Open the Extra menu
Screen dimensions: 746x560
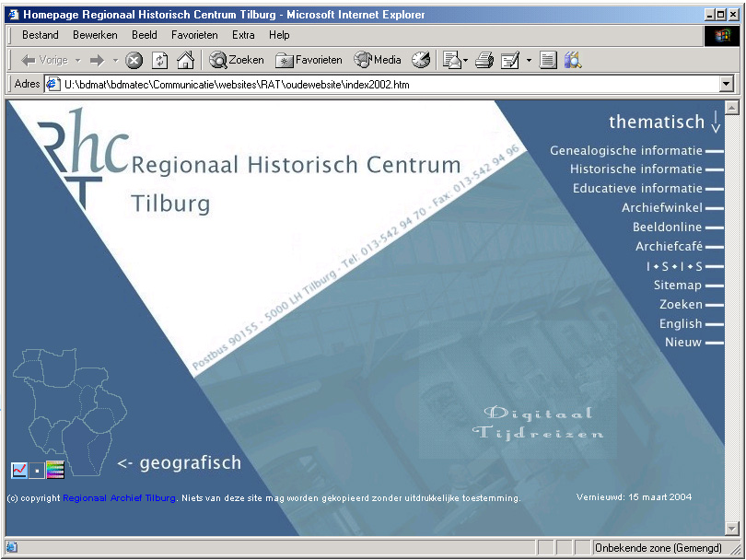243,35
